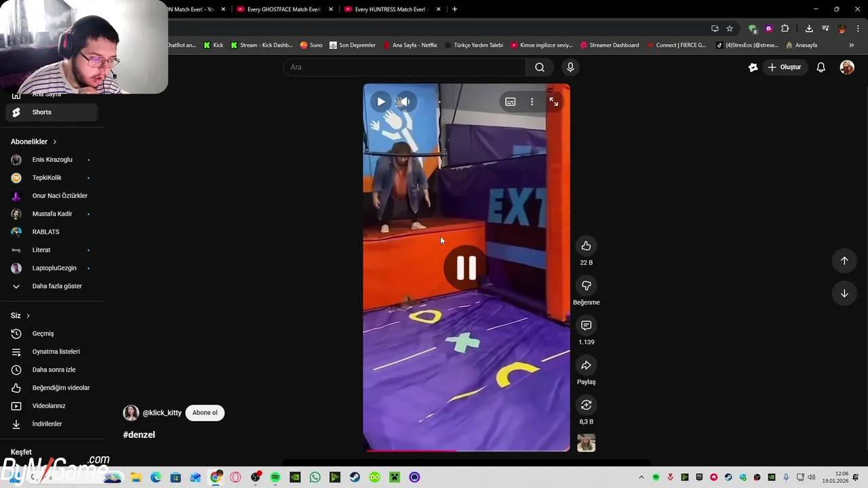Open the YouTube account avatar menu

(847, 67)
